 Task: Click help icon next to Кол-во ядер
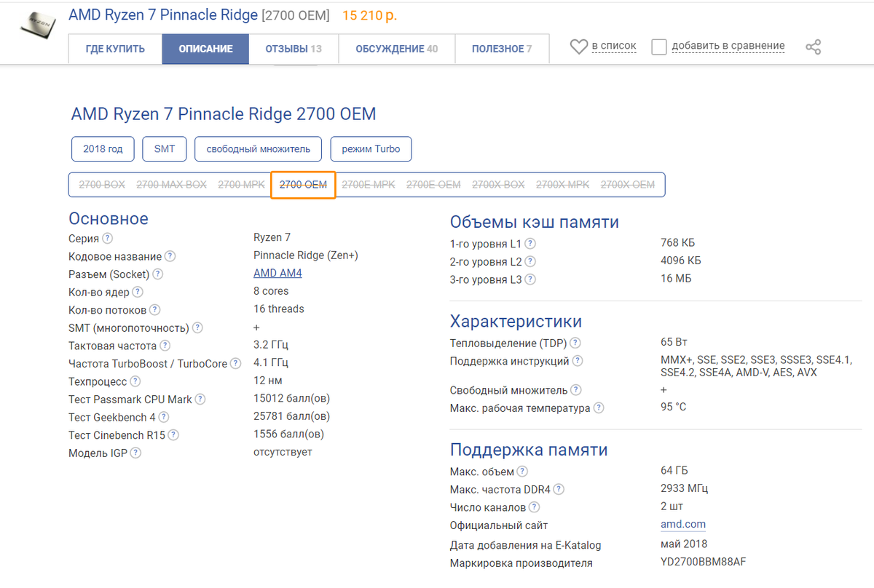click(138, 292)
